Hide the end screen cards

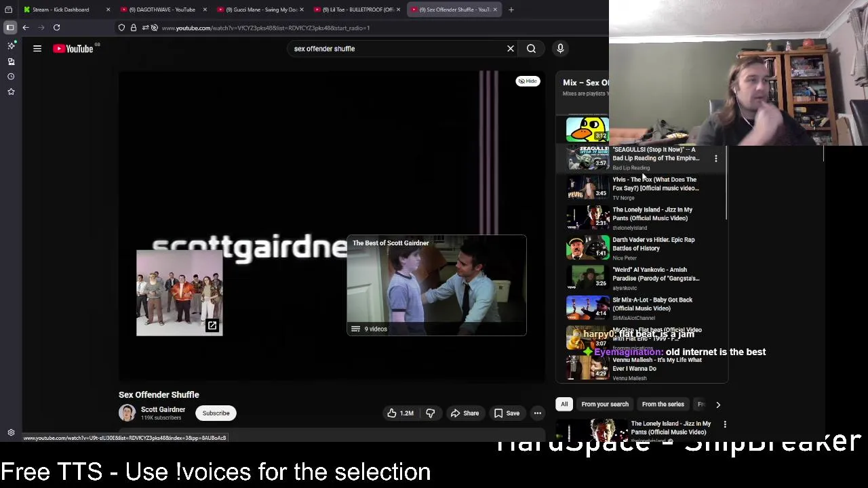528,81
